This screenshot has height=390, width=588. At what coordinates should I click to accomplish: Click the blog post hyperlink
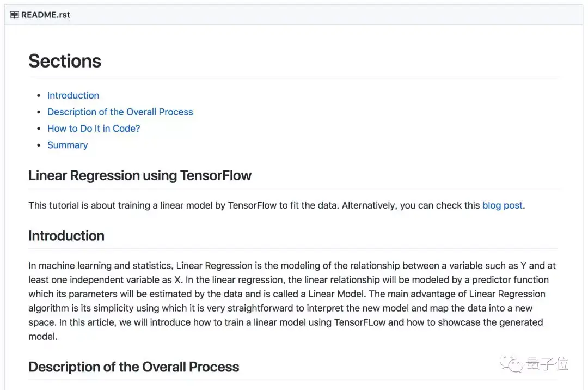[x=502, y=205]
